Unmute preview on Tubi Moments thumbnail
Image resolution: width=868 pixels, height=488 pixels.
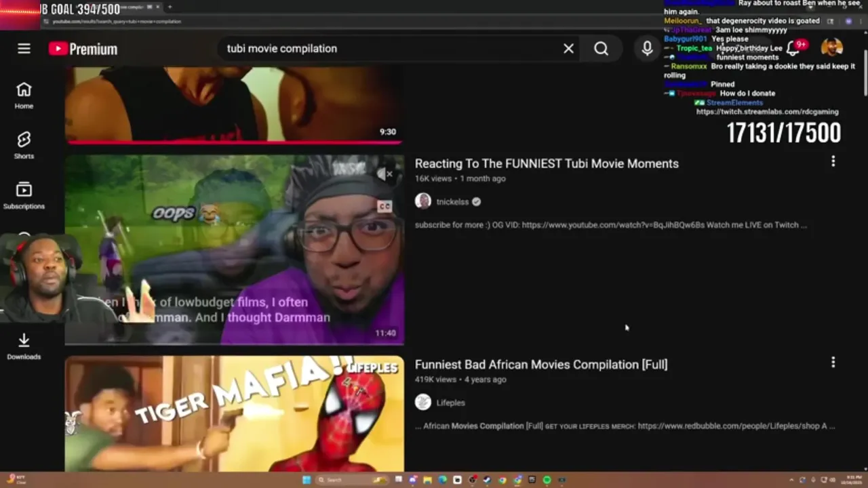click(384, 174)
